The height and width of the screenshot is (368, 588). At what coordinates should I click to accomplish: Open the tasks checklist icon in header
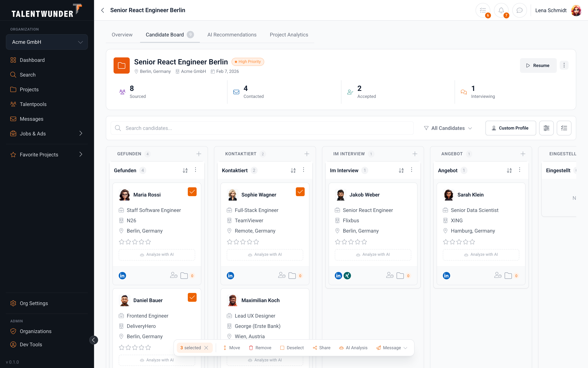483,10
